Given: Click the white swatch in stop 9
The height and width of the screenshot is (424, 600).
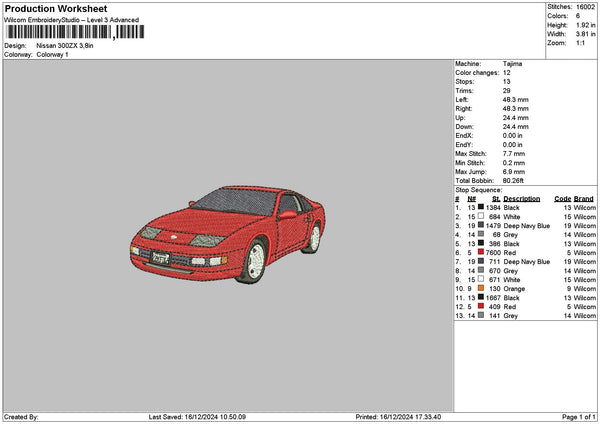Looking at the screenshot, I should (x=481, y=279).
